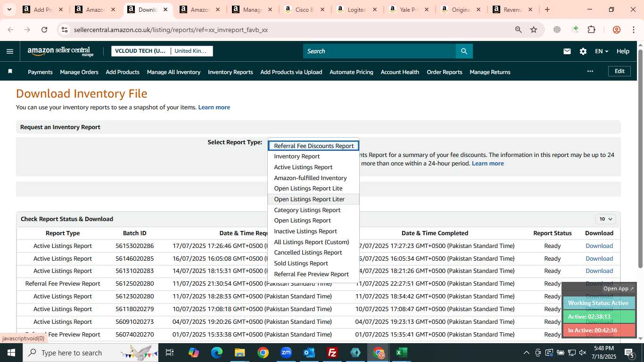Select Active Listings Report option
Screen dimensions: 644x362
click(314, 167)
